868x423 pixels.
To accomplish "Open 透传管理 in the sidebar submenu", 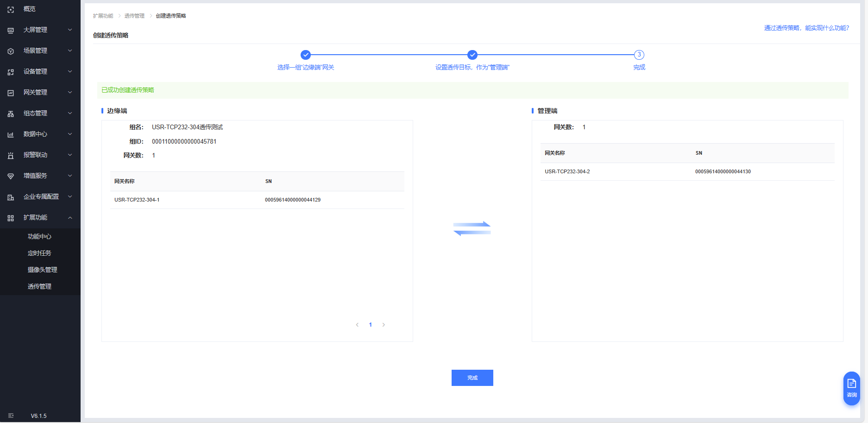I will point(39,286).
